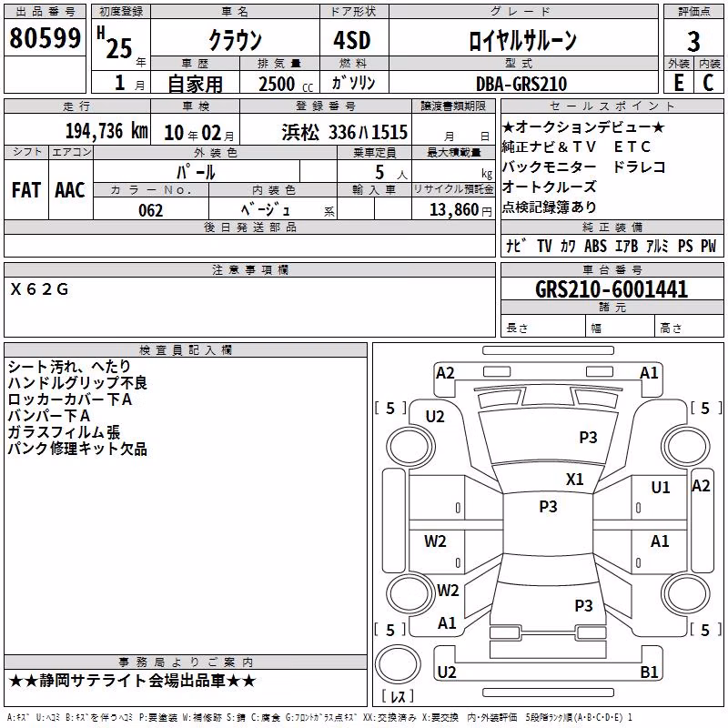
Task: Click the interior rating C
Action: click(x=708, y=83)
